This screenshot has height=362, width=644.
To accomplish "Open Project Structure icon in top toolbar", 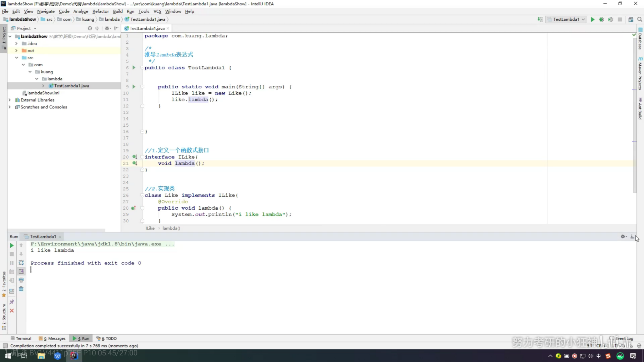I will [631, 19].
